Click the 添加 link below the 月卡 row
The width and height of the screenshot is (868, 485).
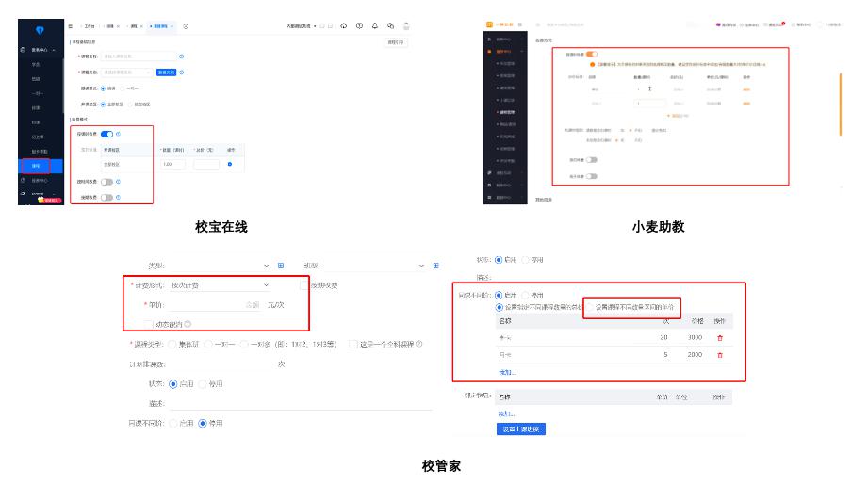[x=506, y=372]
